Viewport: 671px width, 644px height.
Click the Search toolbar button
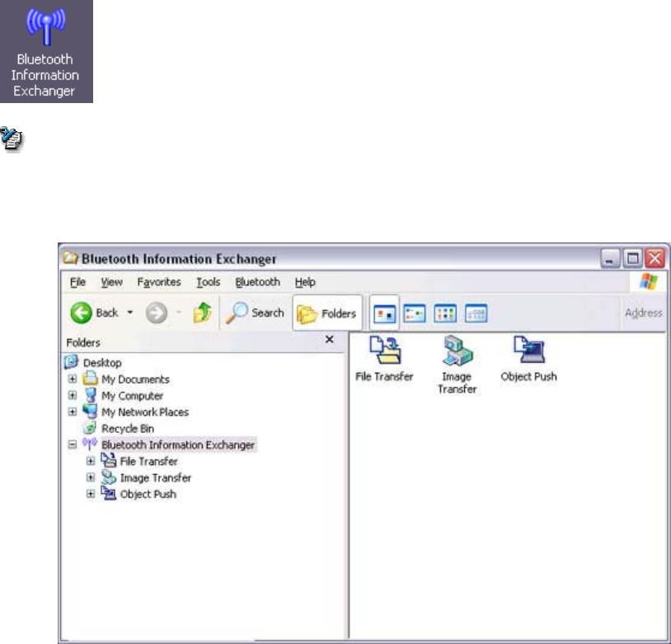coord(255,313)
